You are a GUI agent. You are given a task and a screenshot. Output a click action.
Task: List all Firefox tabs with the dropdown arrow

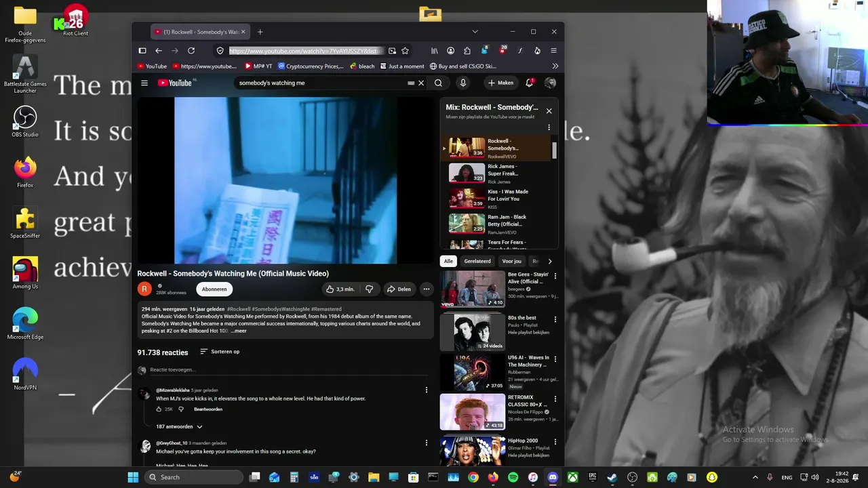[475, 32]
